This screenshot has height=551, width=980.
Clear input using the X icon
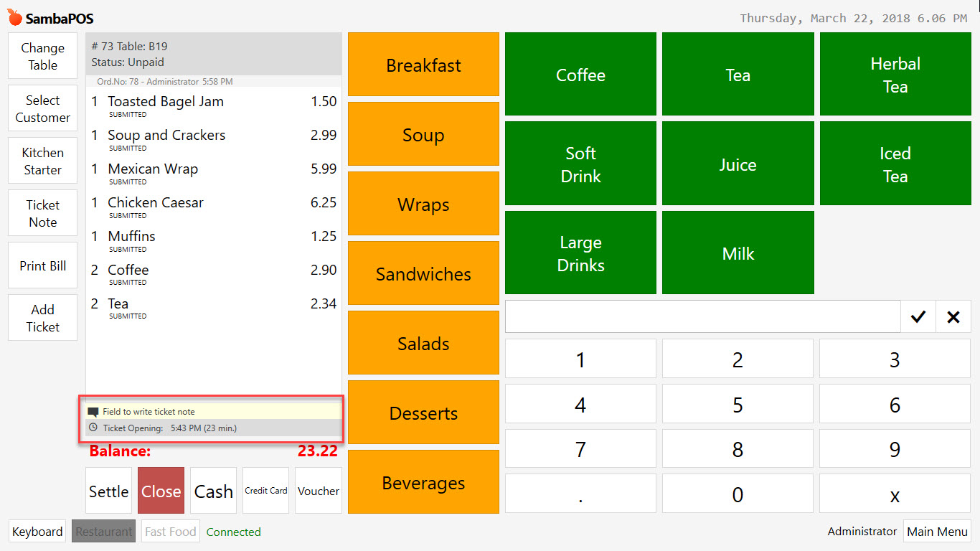(x=953, y=316)
